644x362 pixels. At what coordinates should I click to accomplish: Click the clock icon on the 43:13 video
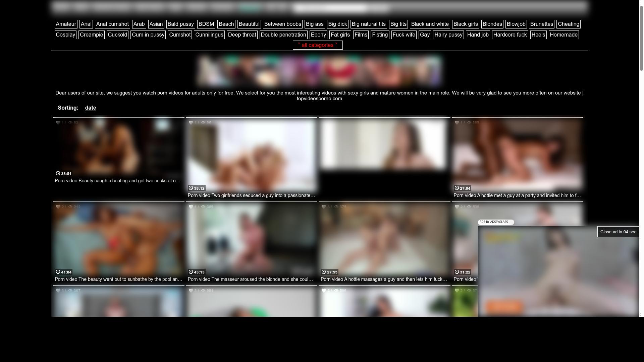(x=191, y=272)
